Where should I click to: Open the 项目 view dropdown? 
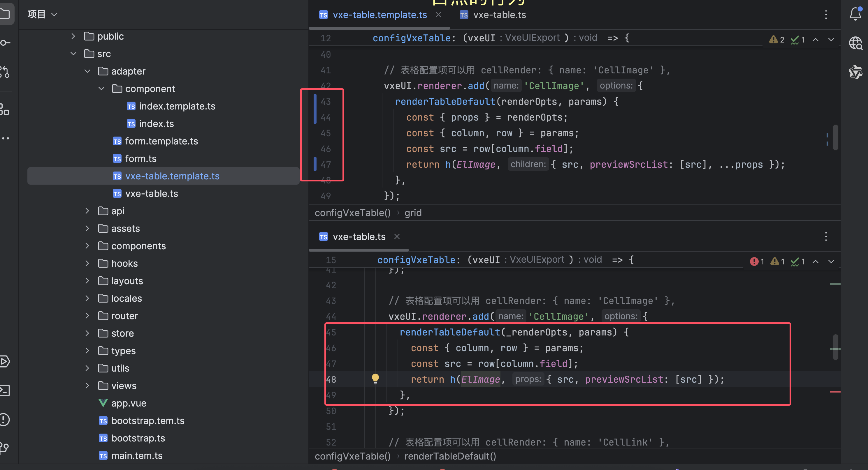tap(43, 15)
